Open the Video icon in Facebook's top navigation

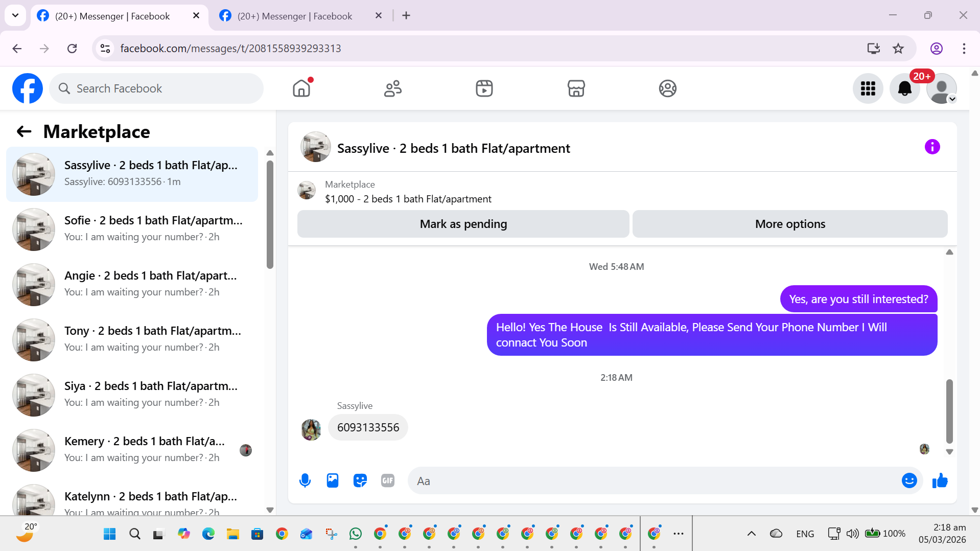click(484, 88)
